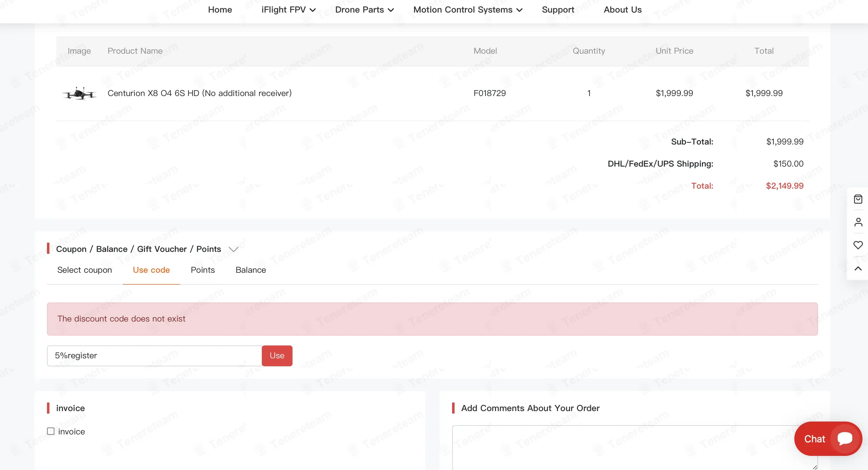This screenshot has width=868, height=470.
Task: Click the back-to-top arrow icon
Action: [858, 268]
